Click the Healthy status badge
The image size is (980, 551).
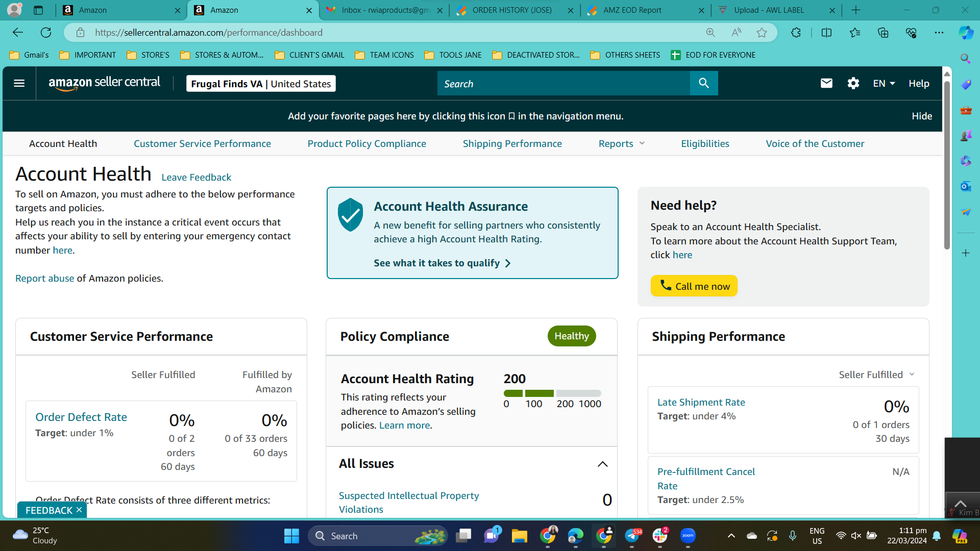(x=572, y=336)
